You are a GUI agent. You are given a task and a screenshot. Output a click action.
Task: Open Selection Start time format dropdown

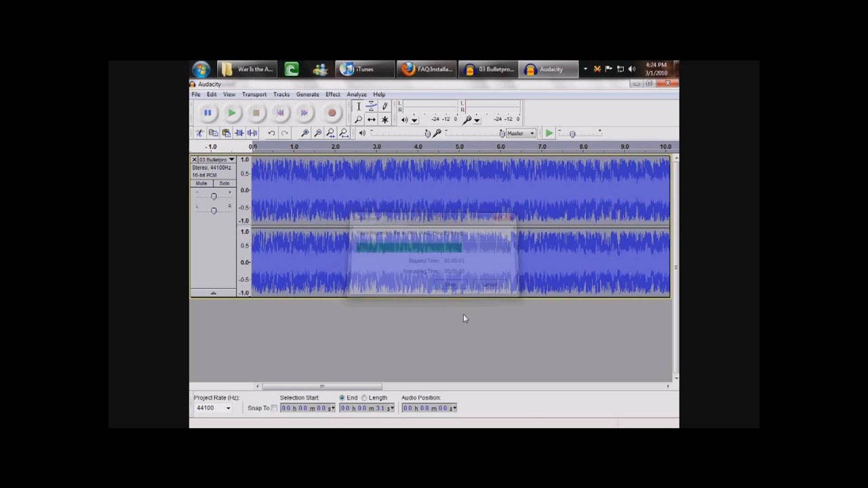333,408
